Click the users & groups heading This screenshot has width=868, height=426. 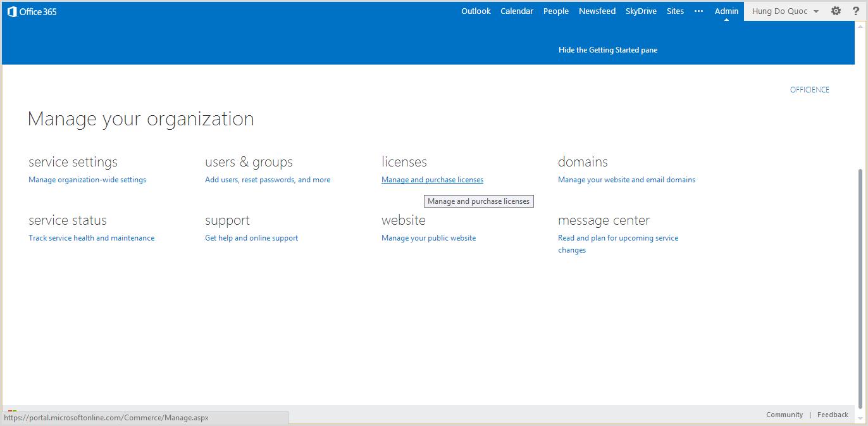(x=249, y=162)
